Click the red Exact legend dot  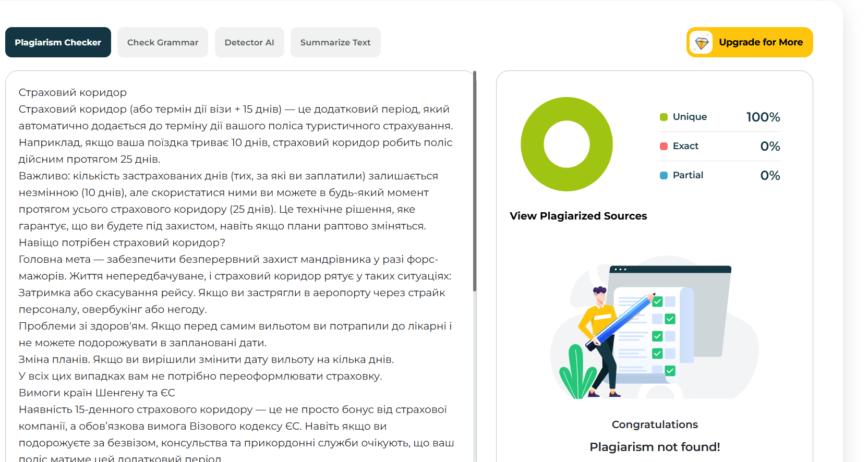(664, 146)
